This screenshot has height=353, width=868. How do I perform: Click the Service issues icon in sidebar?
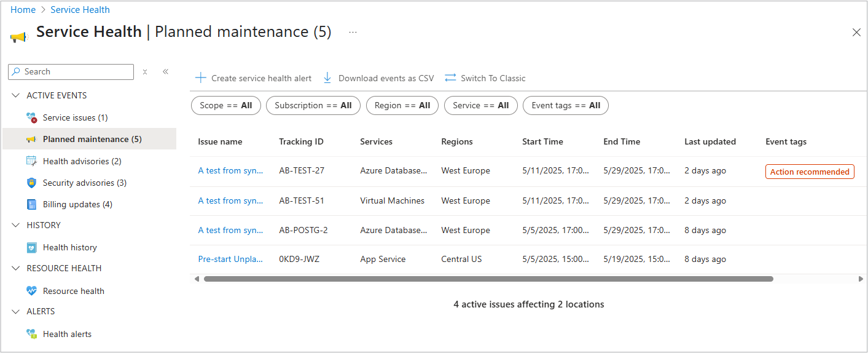[x=31, y=117]
